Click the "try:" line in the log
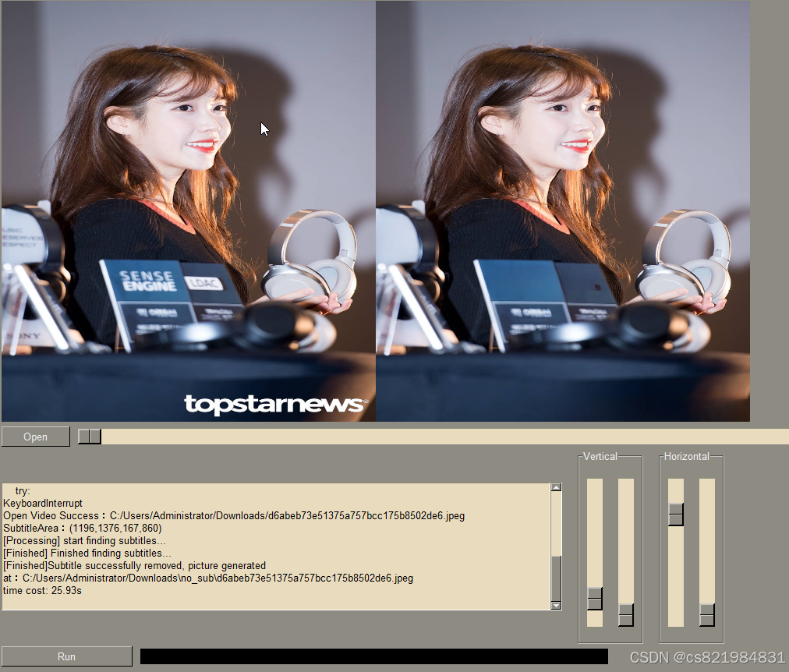This screenshot has width=789, height=672. pos(23,490)
